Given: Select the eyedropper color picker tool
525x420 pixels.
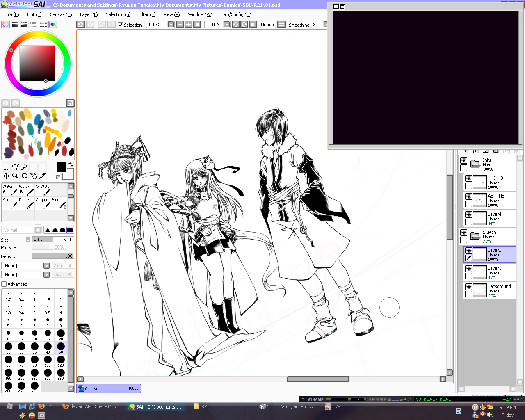Looking at the screenshot, I should (x=43, y=176).
